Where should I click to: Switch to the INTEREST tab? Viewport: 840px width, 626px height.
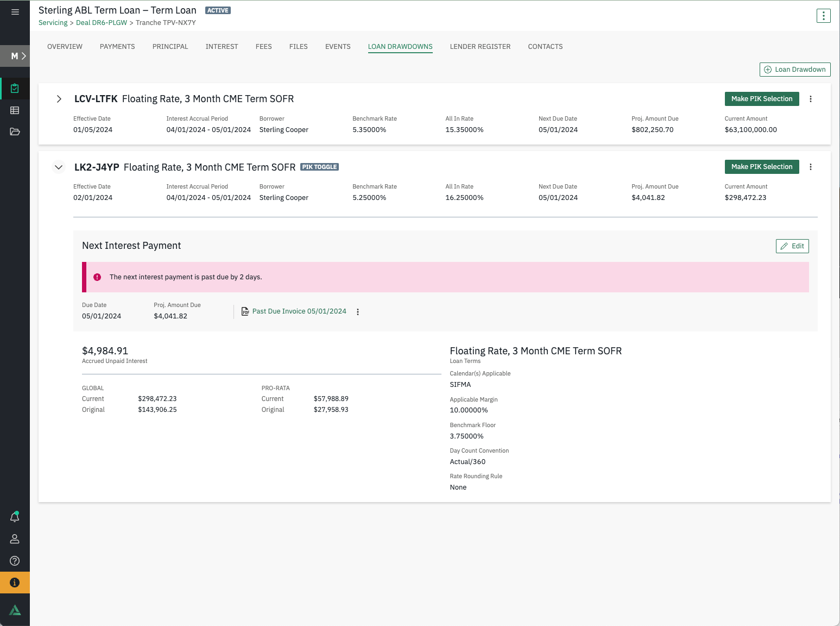pos(222,46)
